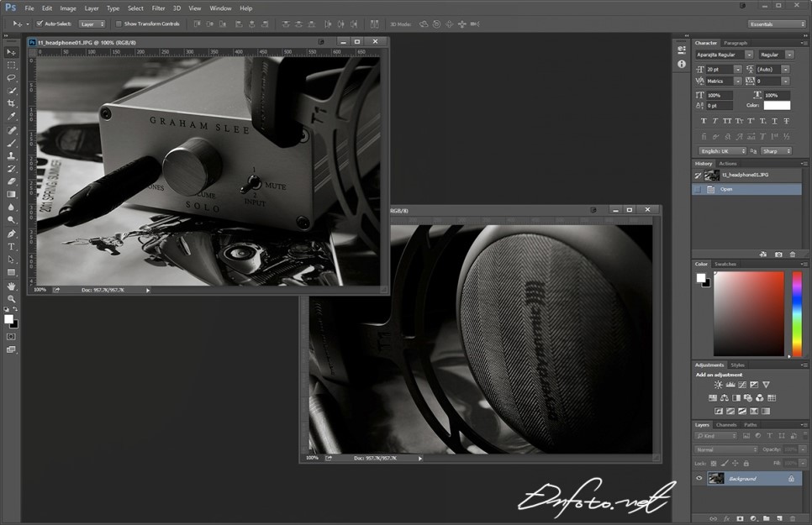812x525 pixels.
Task: Select the Hand tool
Action: (x=11, y=286)
